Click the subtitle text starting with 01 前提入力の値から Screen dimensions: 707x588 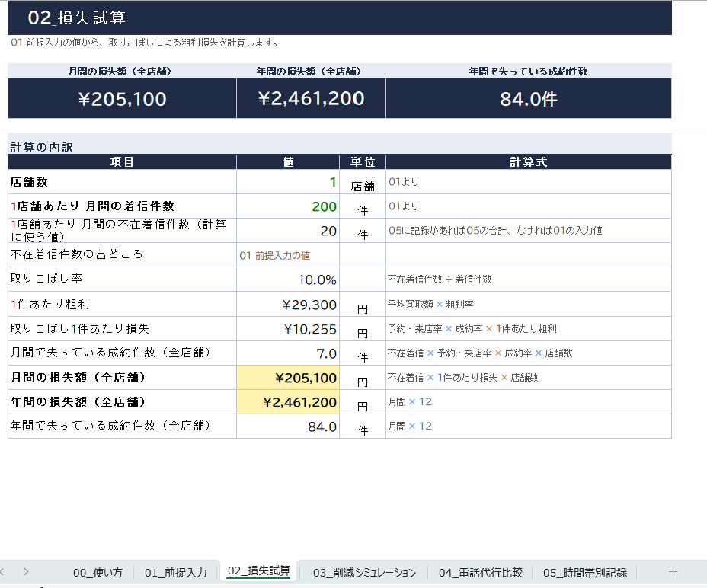pyautogui.click(x=144, y=43)
